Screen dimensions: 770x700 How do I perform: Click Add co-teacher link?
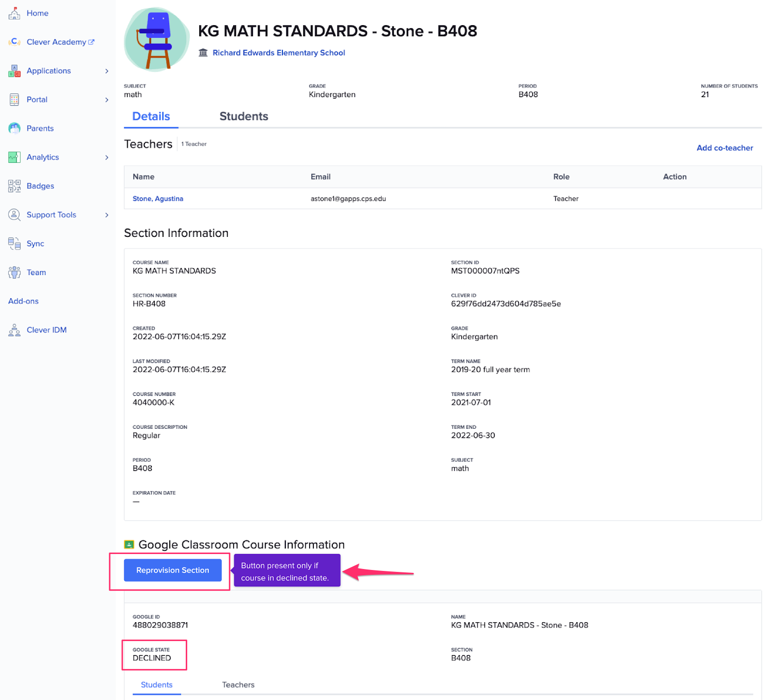[725, 148]
